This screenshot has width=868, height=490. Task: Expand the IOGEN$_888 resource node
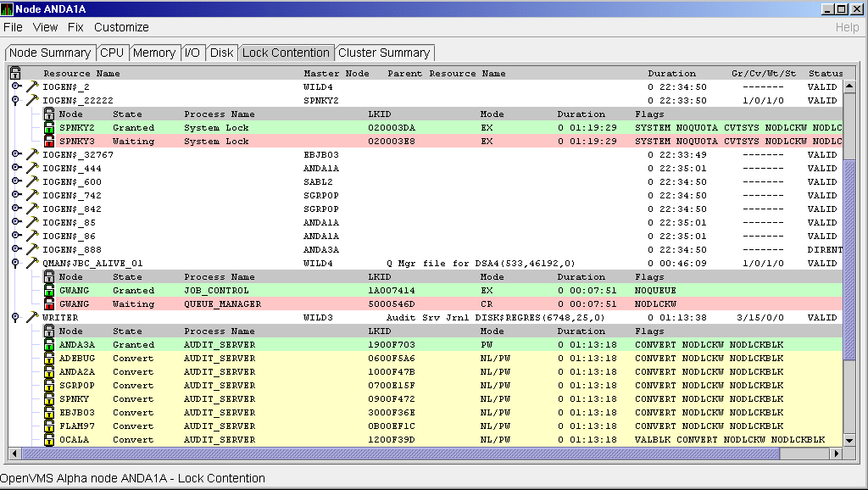tap(16, 250)
